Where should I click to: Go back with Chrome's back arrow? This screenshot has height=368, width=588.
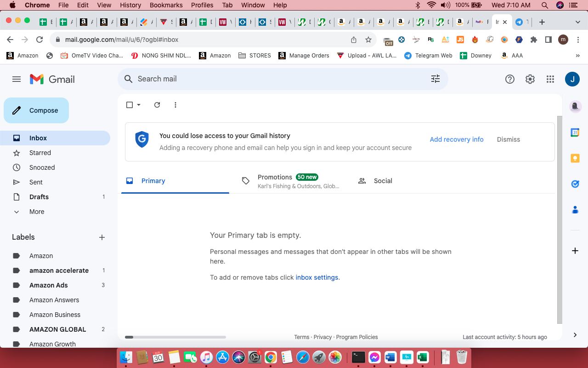(x=10, y=40)
